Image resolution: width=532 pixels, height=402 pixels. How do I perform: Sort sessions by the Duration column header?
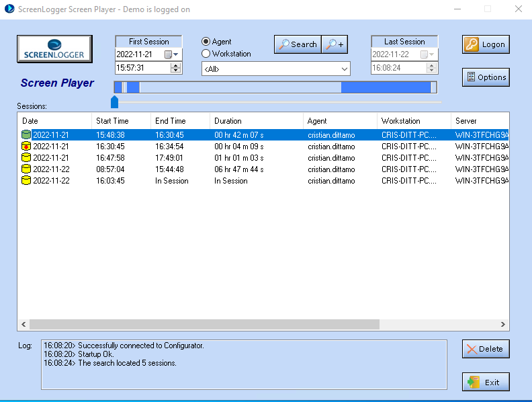click(x=228, y=121)
